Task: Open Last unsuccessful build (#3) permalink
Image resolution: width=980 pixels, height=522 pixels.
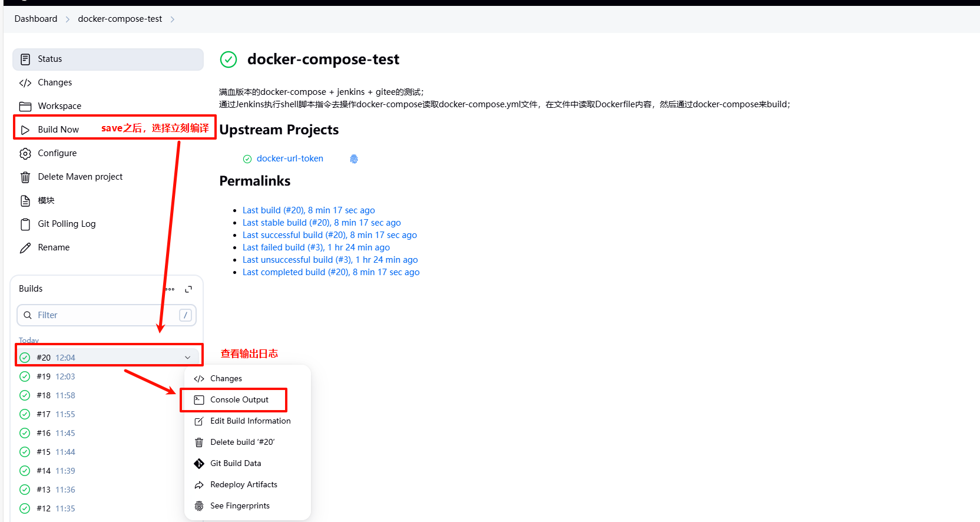Action: [x=330, y=260]
